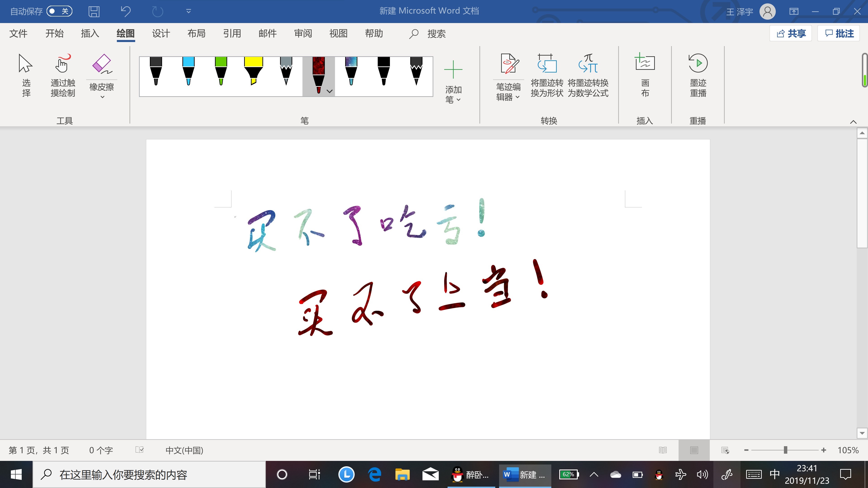The image size is (868, 488).
Task: Open File Explorer from taskbar
Action: coord(402,474)
